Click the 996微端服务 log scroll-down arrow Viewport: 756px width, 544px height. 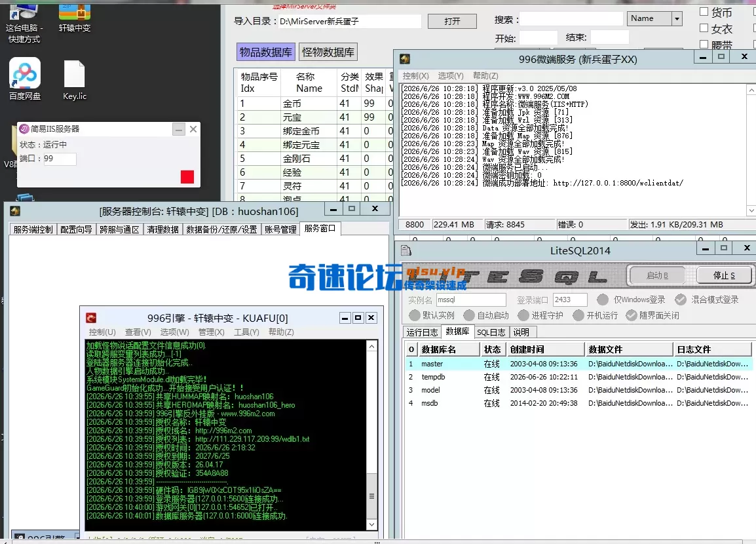[751, 211]
